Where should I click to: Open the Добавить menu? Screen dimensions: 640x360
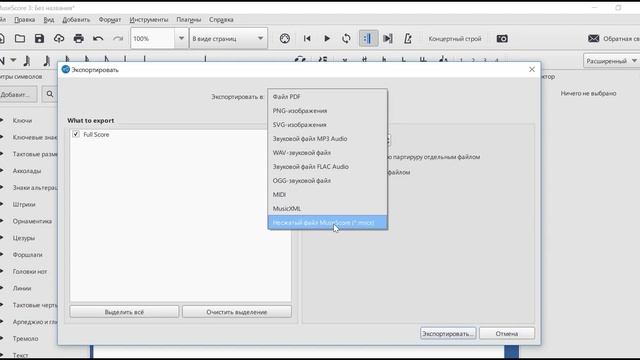tap(76, 19)
